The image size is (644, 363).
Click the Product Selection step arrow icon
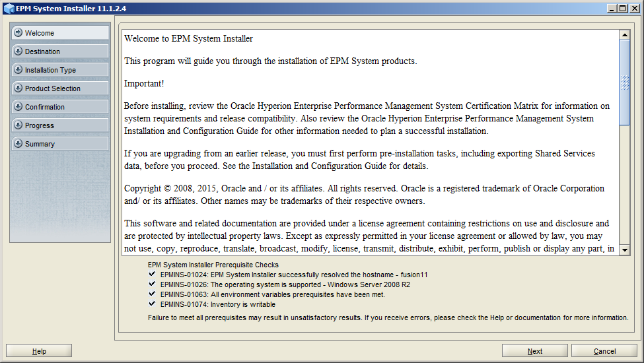[x=18, y=88]
